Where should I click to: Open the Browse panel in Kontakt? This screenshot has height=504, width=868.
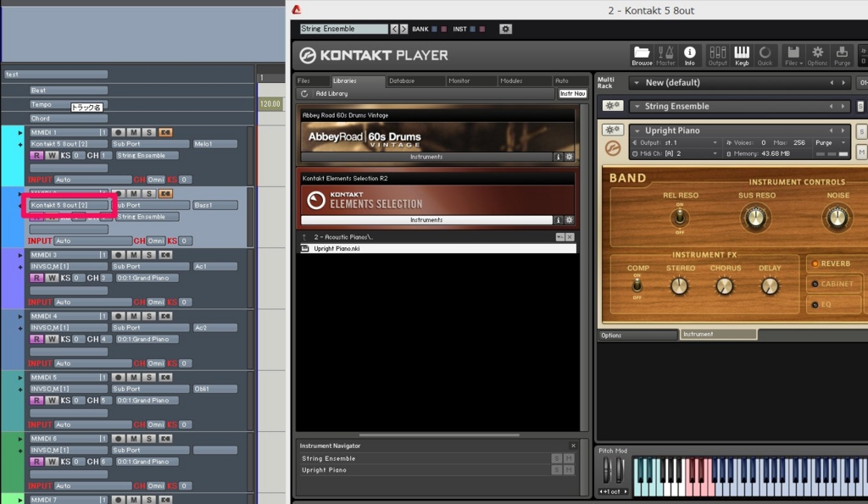click(x=642, y=55)
